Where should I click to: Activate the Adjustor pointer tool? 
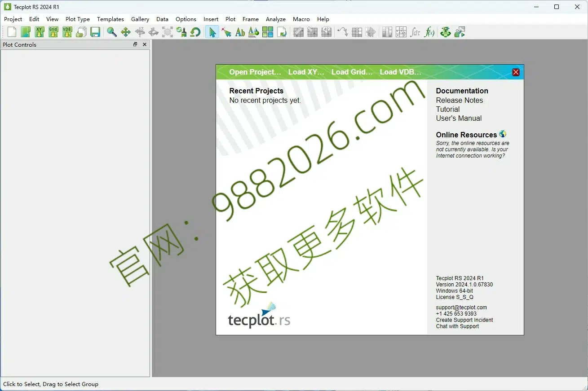pos(226,32)
